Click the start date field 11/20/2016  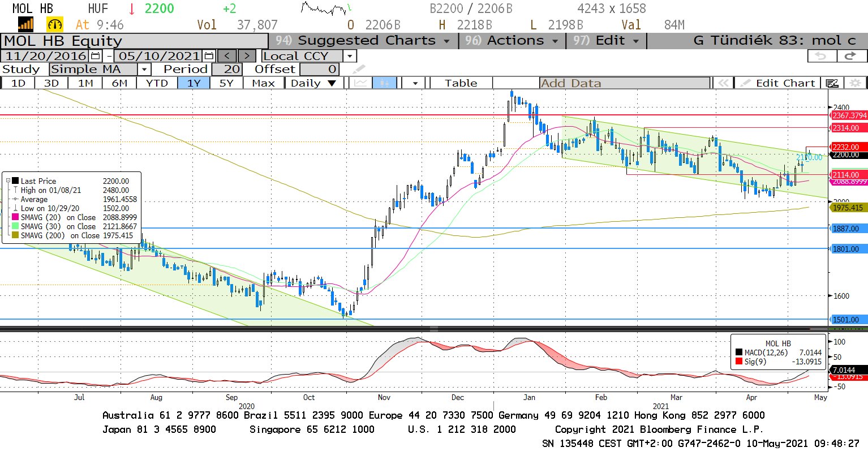pos(46,56)
